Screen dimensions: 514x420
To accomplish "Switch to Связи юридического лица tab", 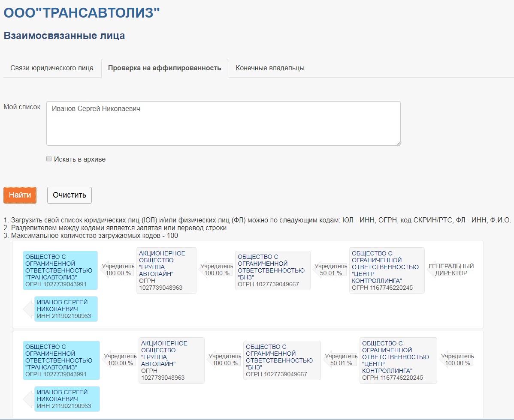I will [x=52, y=68].
